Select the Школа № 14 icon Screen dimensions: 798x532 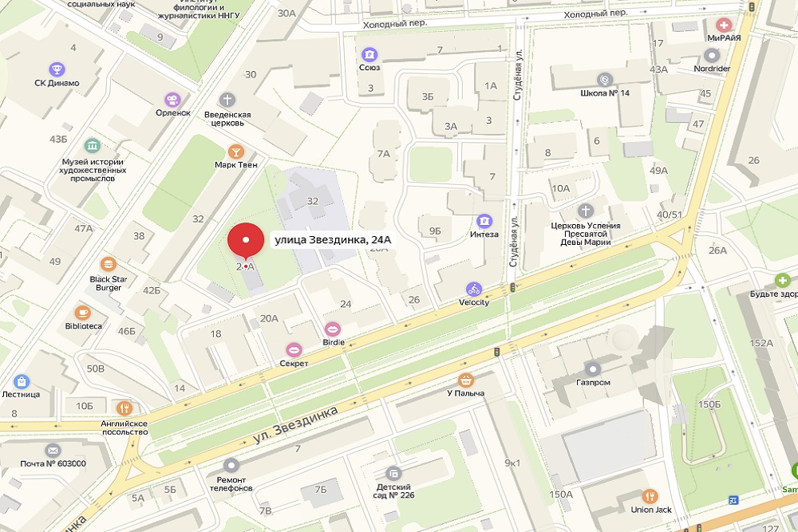(x=605, y=80)
